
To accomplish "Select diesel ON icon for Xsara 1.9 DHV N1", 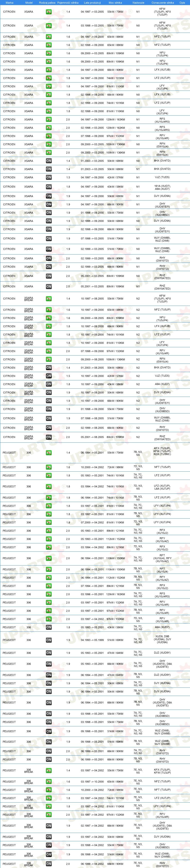I will coord(49,213).
